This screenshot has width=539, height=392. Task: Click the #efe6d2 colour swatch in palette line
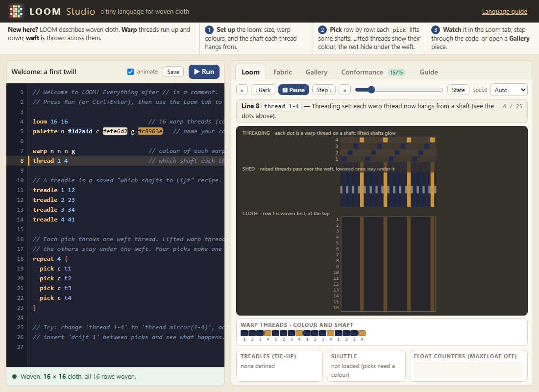[x=115, y=131]
